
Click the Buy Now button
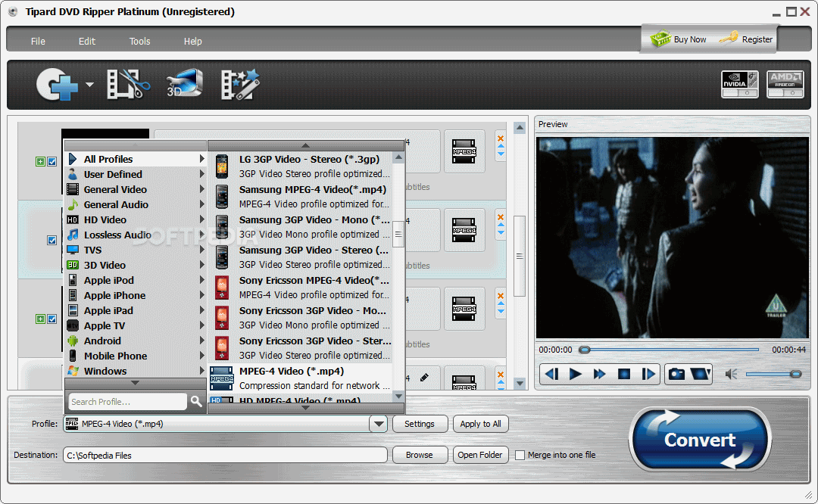tap(678, 39)
